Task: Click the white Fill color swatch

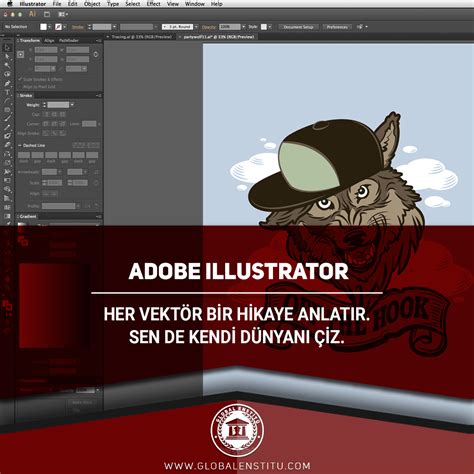Action: tap(43, 27)
